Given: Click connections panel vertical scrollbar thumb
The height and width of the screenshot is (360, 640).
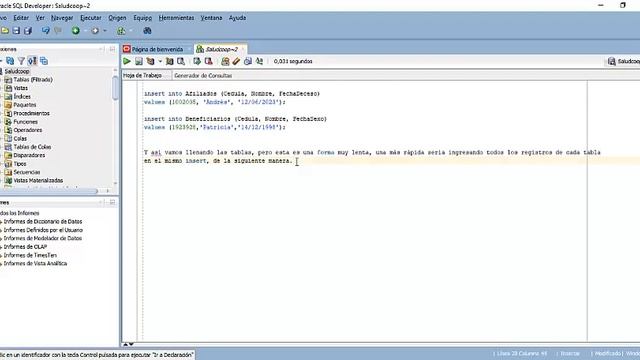Looking at the screenshot, I should tap(116, 88).
